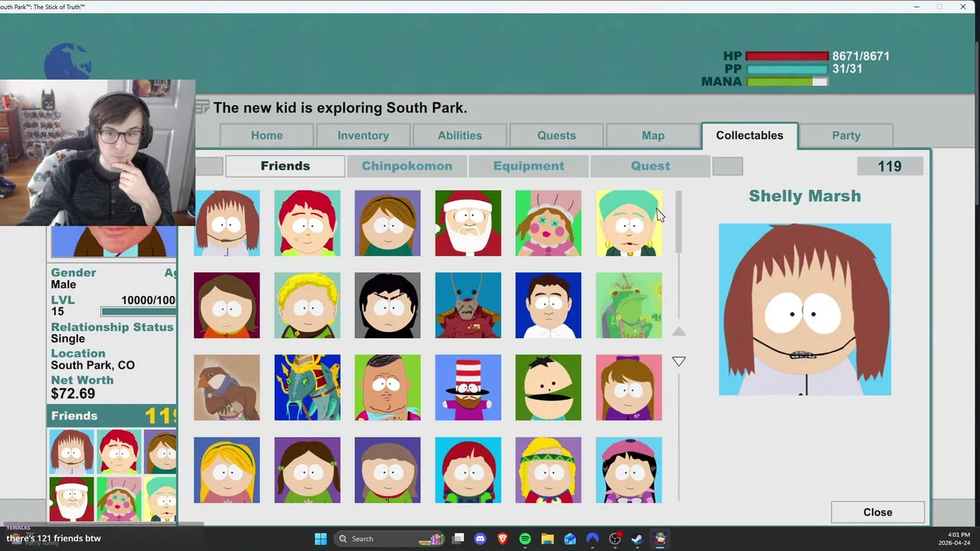Click the teal PP bar

(787, 69)
